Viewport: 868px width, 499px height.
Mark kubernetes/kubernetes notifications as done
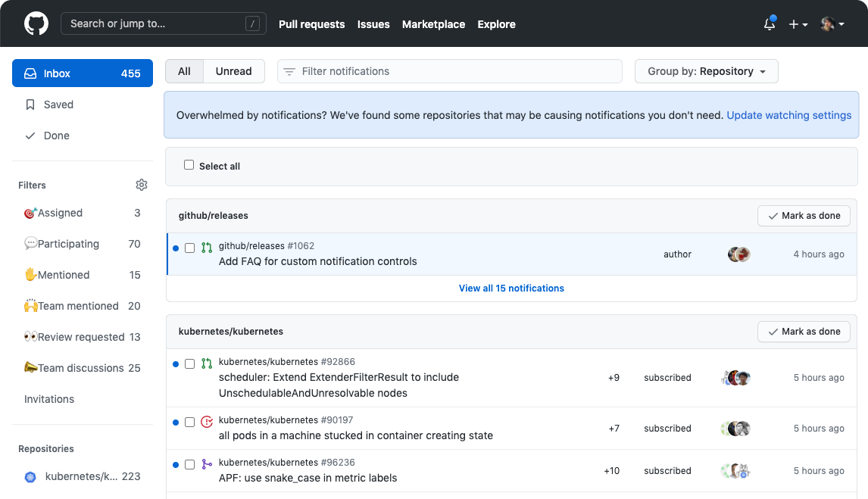(804, 332)
